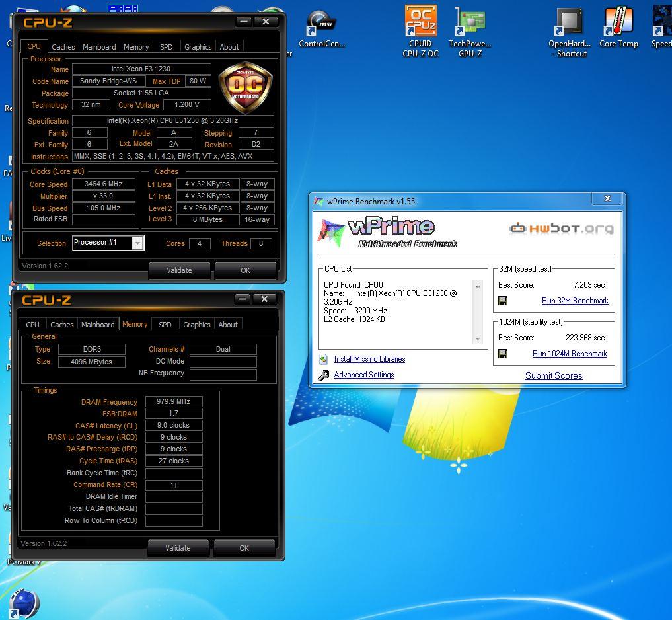Click Validate in the bottom CPU-Z window

(178, 548)
